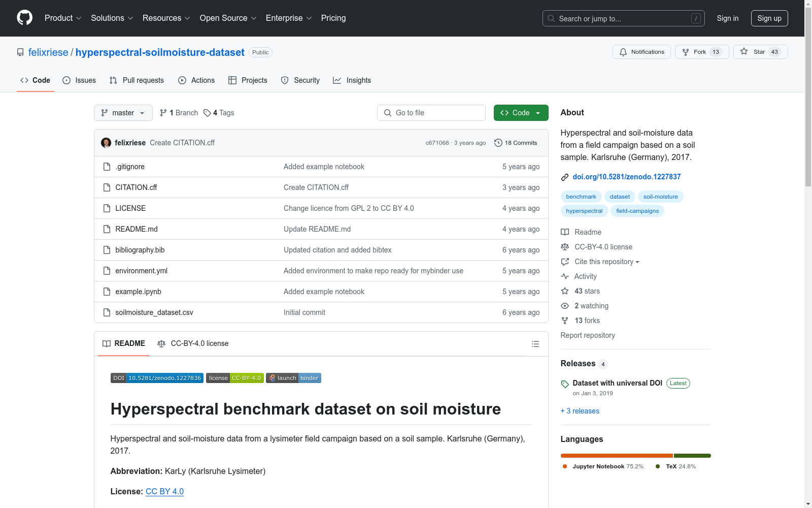Open the Pull requests tab
The height and width of the screenshot is (508, 812).
137,80
